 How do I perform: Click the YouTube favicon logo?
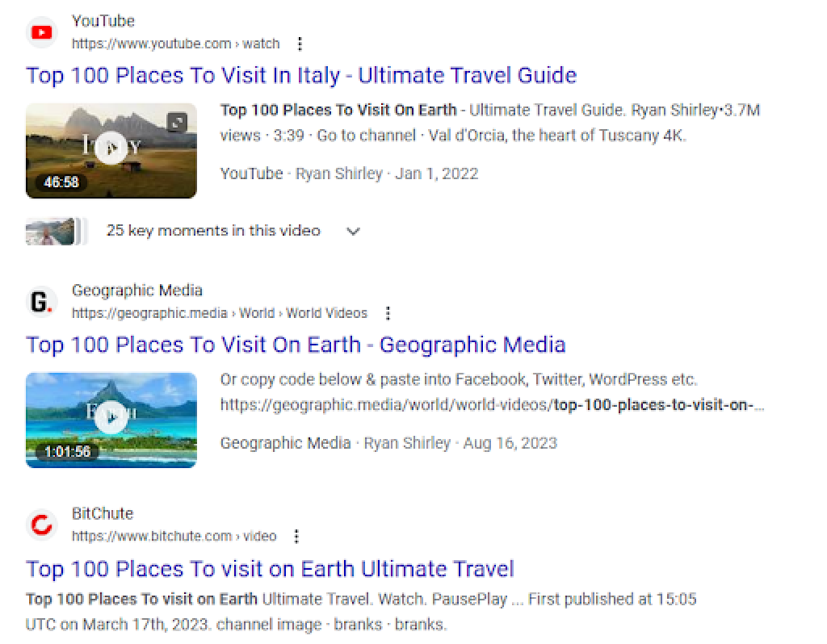42,32
